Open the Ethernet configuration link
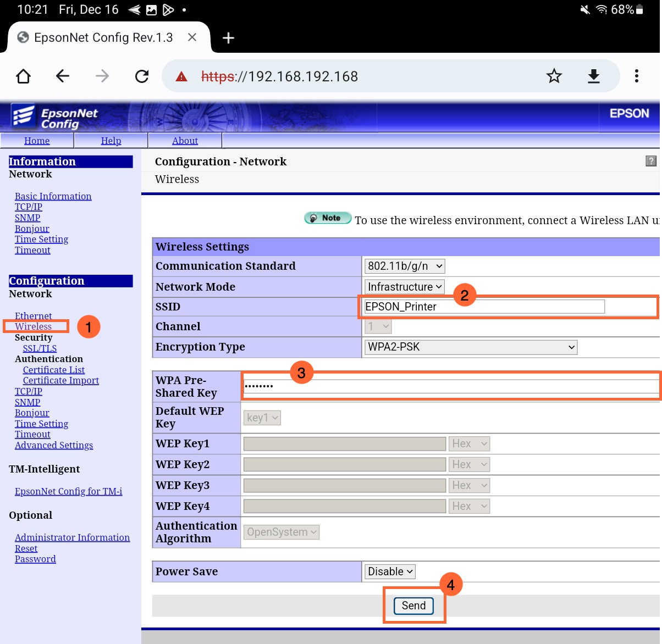The image size is (662, 644). [x=34, y=316]
